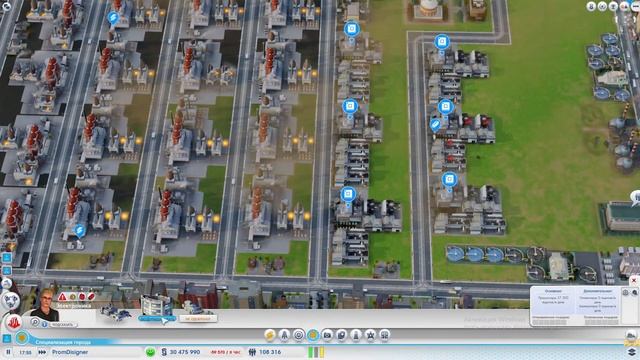Screen dimensions: 640x360
Task: Click the power-shortage bubble near map bottom-left
Action: (x=80, y=231)
